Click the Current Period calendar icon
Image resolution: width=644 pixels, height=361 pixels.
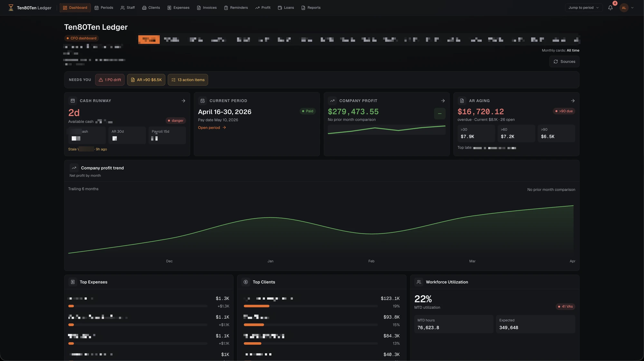(x=203, y=101)
